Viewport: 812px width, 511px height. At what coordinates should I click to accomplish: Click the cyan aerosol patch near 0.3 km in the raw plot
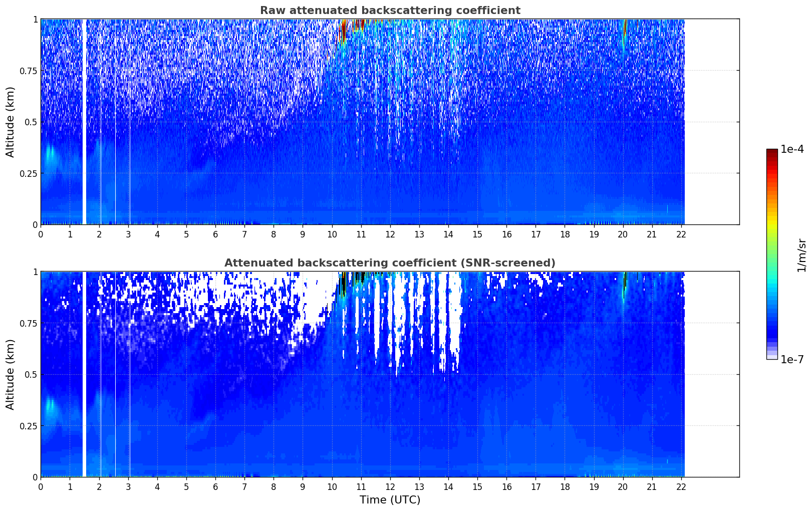pos(50,153)
